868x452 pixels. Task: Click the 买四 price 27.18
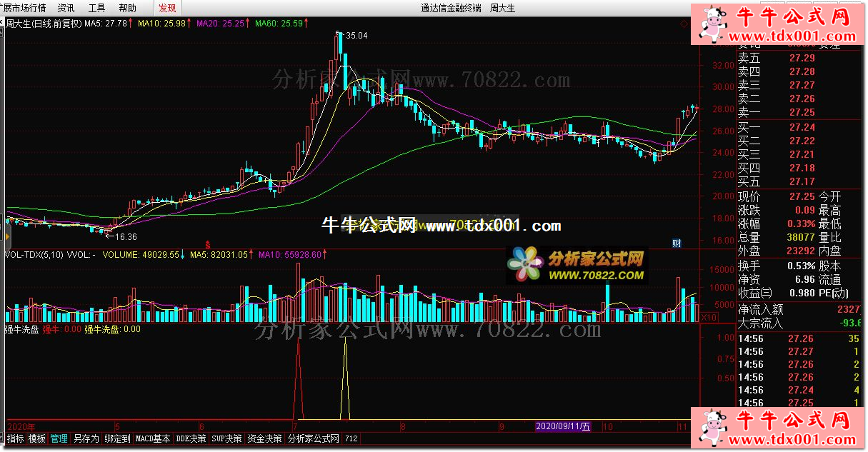pos(802,168)
